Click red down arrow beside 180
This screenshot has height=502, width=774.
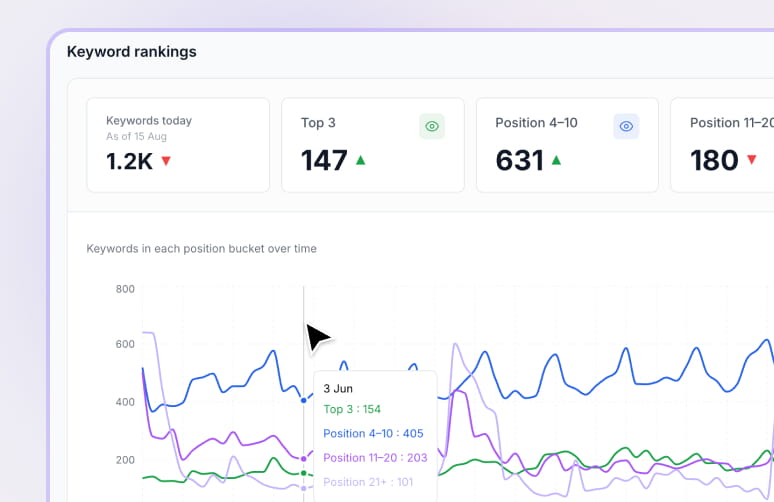tap(752, 159)
